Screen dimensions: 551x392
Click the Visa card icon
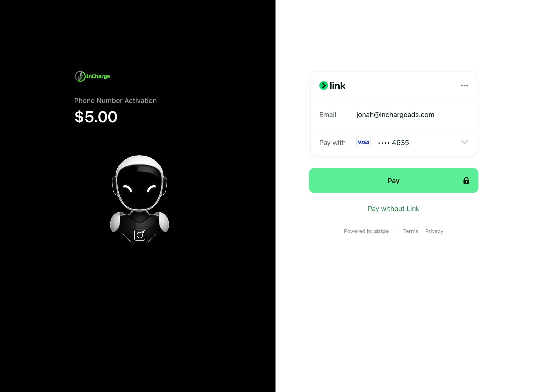coord(363,142)
